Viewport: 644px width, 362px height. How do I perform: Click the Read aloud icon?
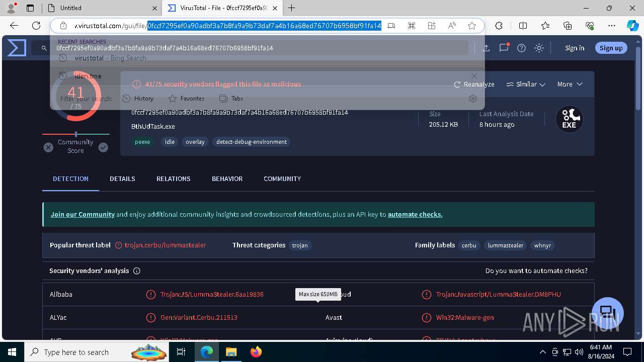[x=452, y=26]
